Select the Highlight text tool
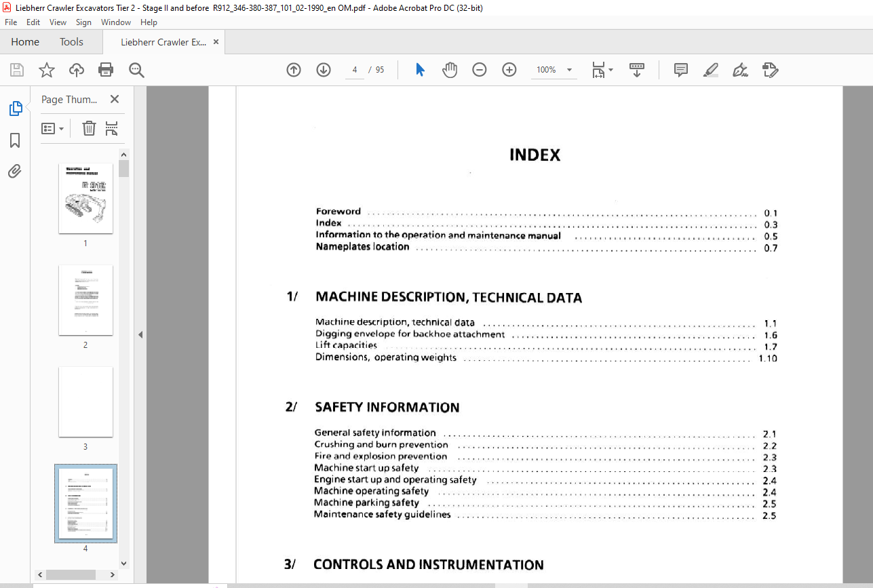Viewport: 873px width, 588px height. point(711,70)
